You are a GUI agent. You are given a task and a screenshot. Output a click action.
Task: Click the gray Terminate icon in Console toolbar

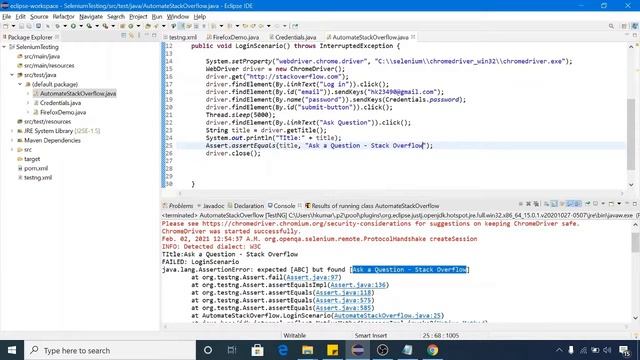pyautogui.click(x=520, y=204)
